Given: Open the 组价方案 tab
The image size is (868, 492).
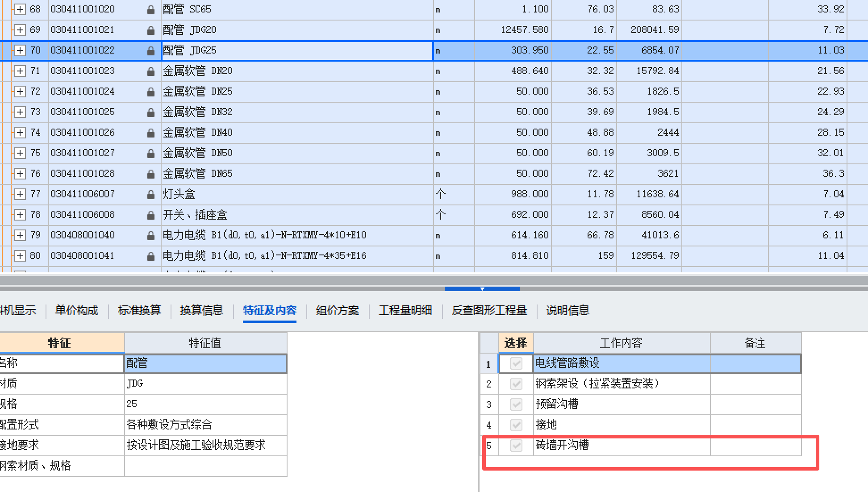Looking at the screenshot, I should point(337,310).
